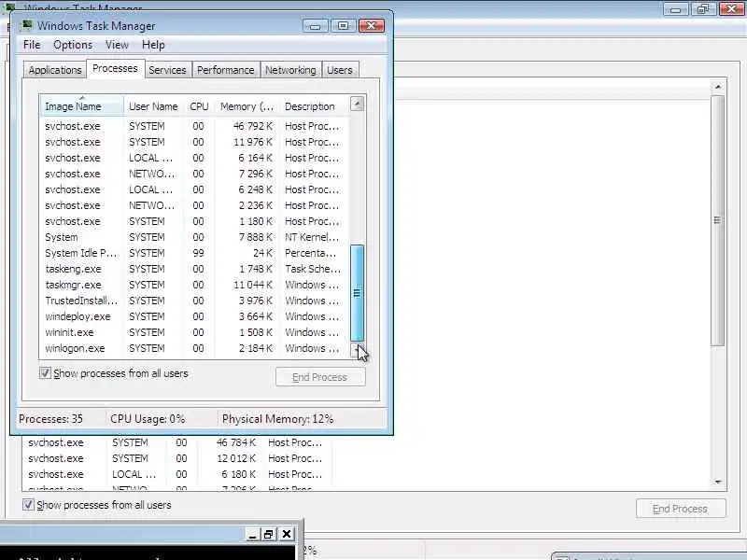The image size is (747, 560).
Task: Select the System process row
Action: tap(194, 237)
